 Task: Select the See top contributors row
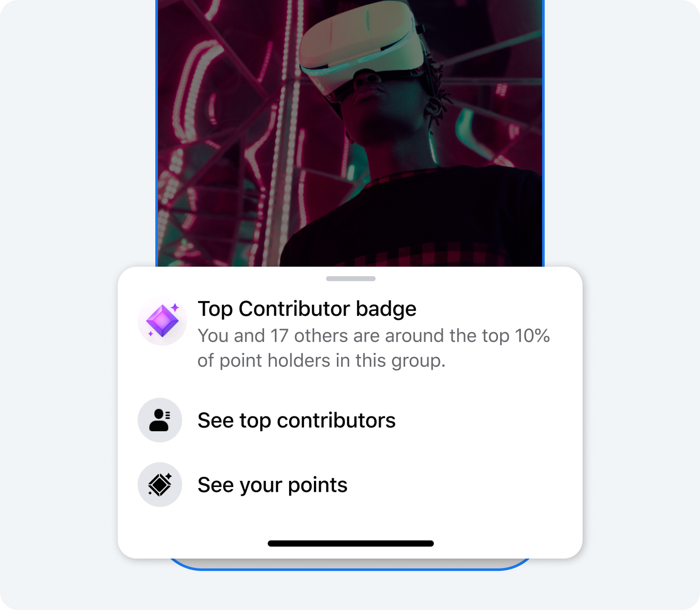pyautogui.click(x=296, y=420)
